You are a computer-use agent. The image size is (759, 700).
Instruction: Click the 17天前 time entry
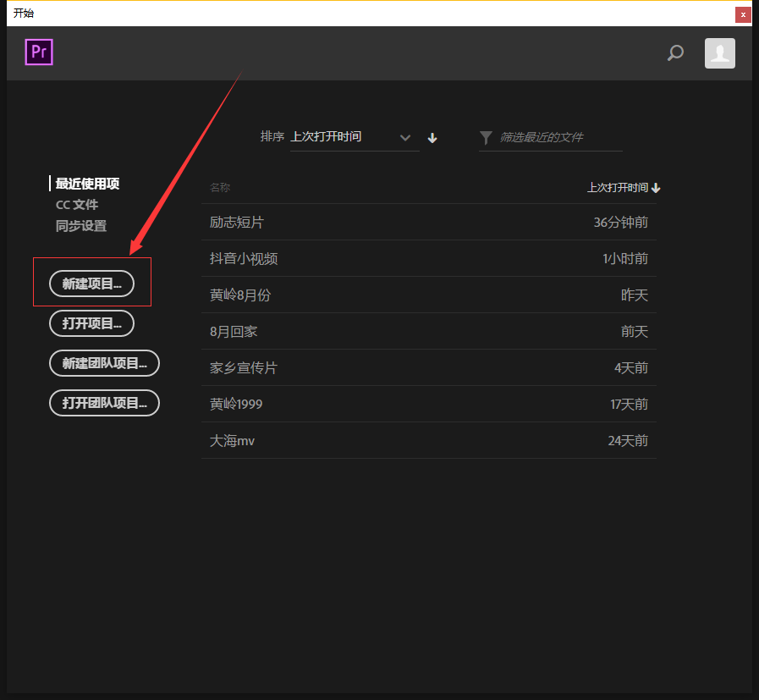pyautogui.click(x=629, y=405)
